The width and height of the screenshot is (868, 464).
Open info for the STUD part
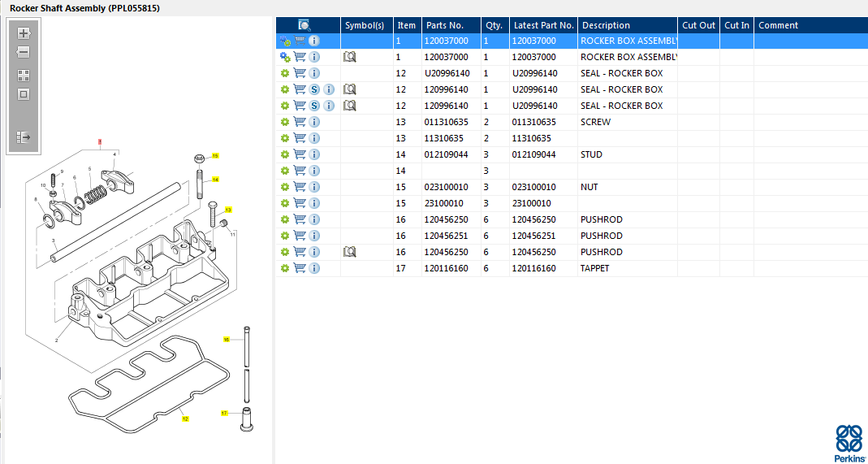click(x=314, y=154)
